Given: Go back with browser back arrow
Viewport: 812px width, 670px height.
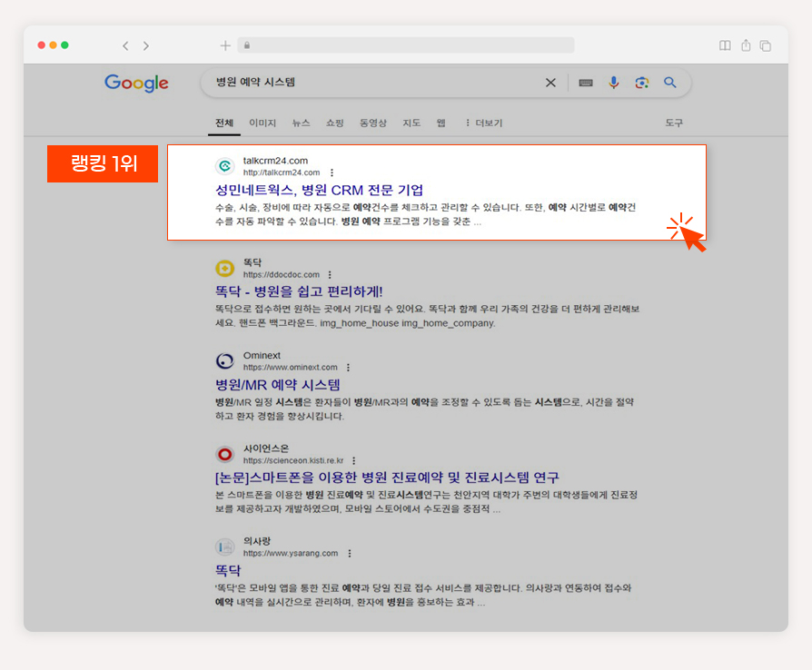Looking at the screenshot, I should tap(125, 45).
